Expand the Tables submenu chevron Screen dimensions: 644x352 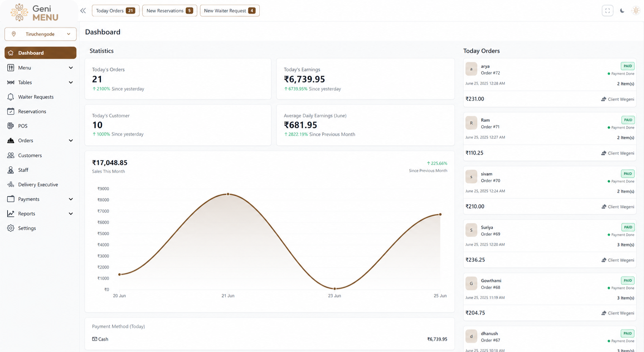71,82
